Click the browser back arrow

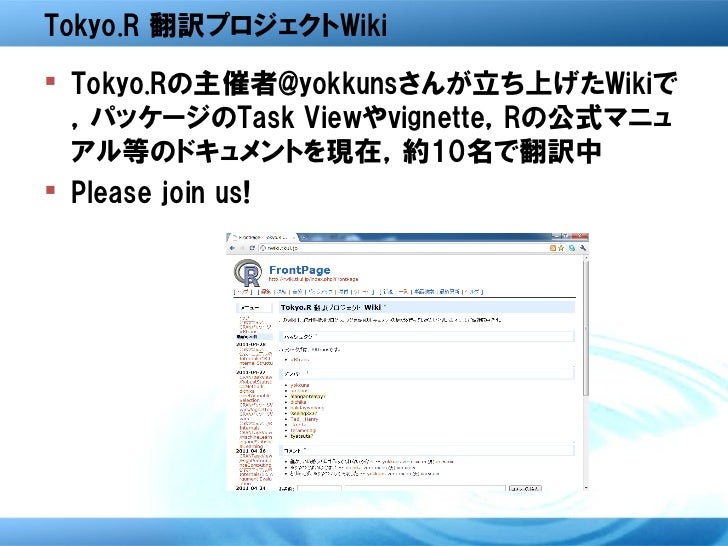click(233, 248)
